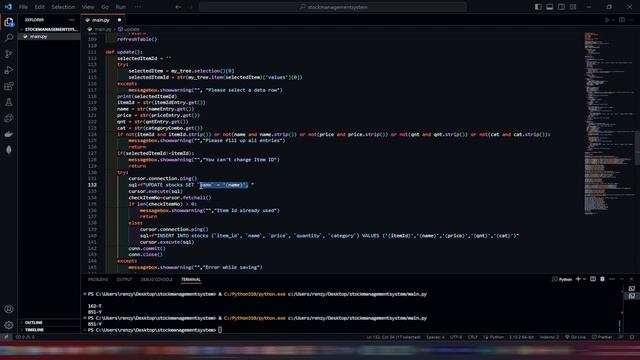The image size is (640, 360).
Task: Hide the terminal panel with its close X
Action: 631,279
